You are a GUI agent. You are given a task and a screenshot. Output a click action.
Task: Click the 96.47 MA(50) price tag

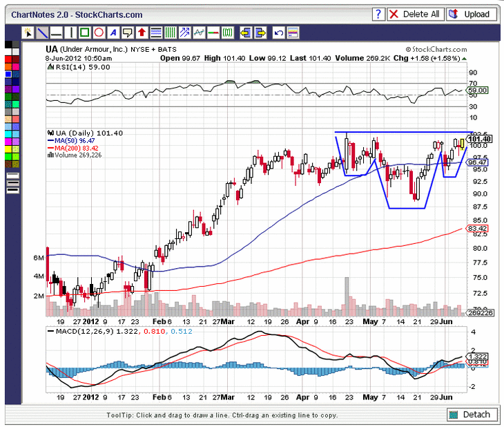pyautogui.click(x=477, y=162)
